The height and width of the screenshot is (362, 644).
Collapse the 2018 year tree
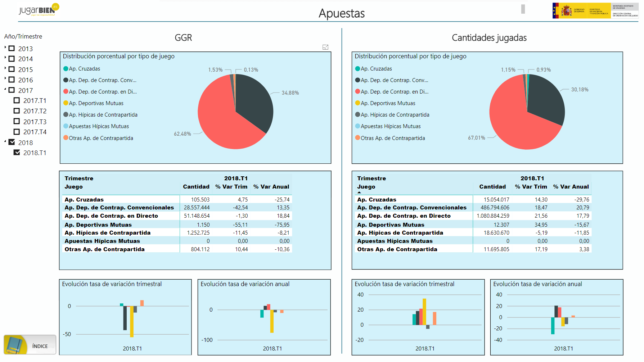5,141
